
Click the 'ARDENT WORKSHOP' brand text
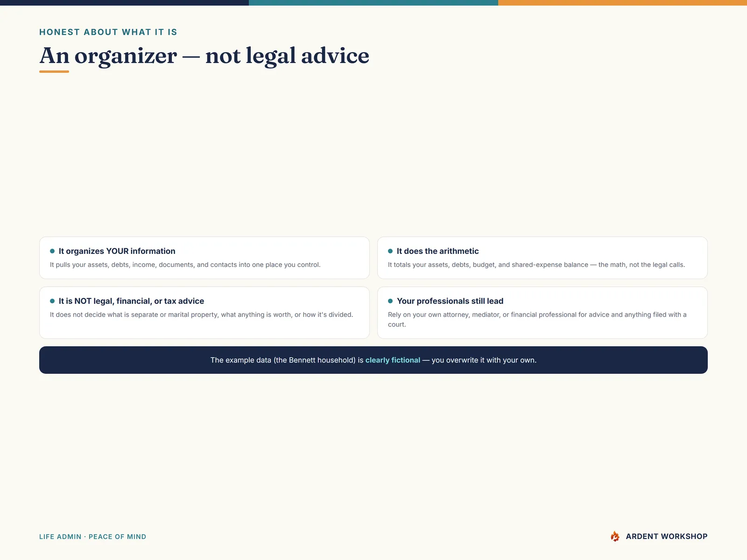tap(666, 537)
